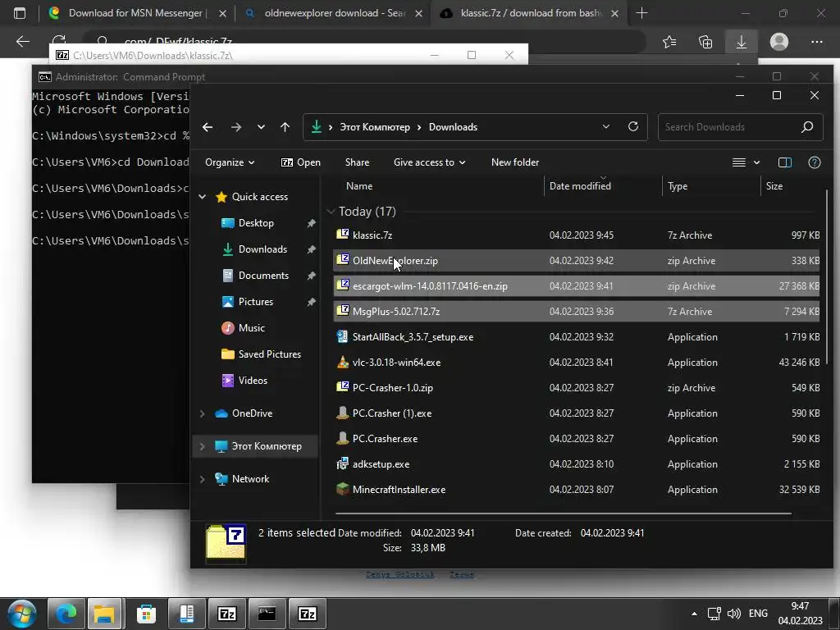
Task: Open recent locations dropdown in Explorer
Action: coord(261,127)
